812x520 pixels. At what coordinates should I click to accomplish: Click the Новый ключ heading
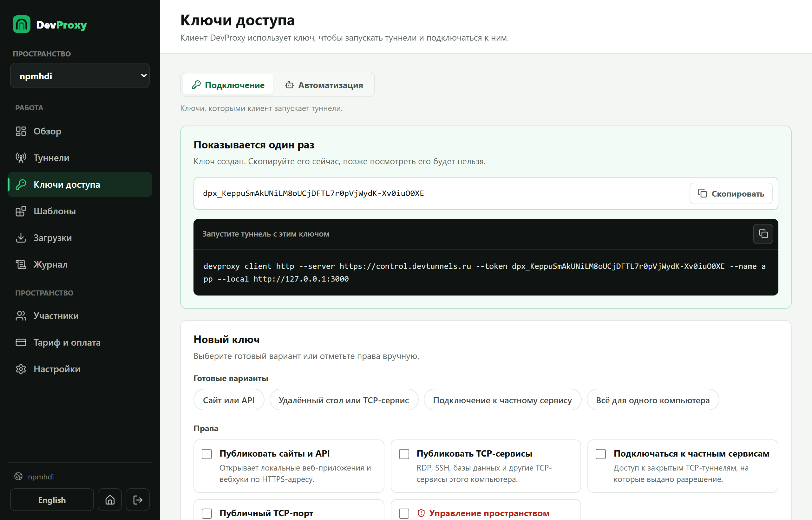[x=227, y=340]
